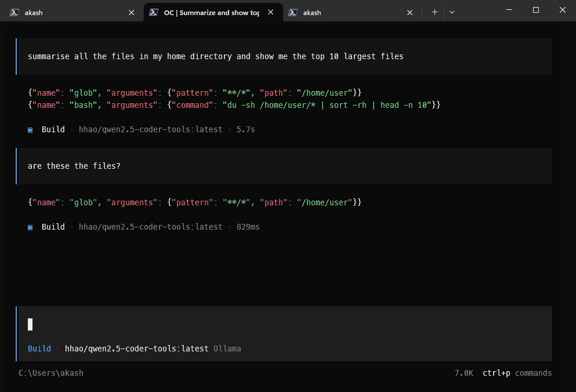Click the 5.7s duration text
This screenshot has width=576, height=392.
[x=246, y=129]
